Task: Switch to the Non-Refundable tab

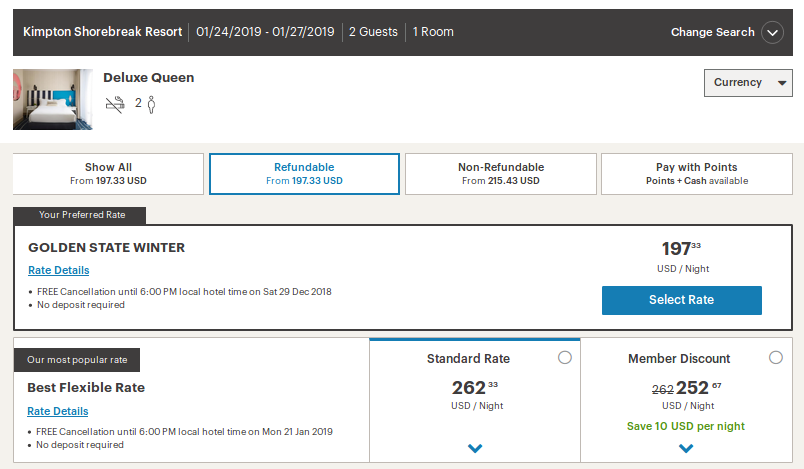Action: click(x=500, y=174)
